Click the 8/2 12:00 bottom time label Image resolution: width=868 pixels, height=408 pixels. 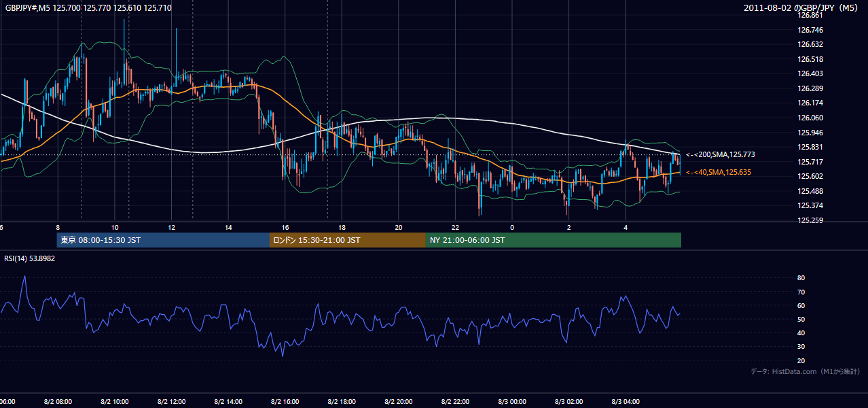(x=171, y=402)
